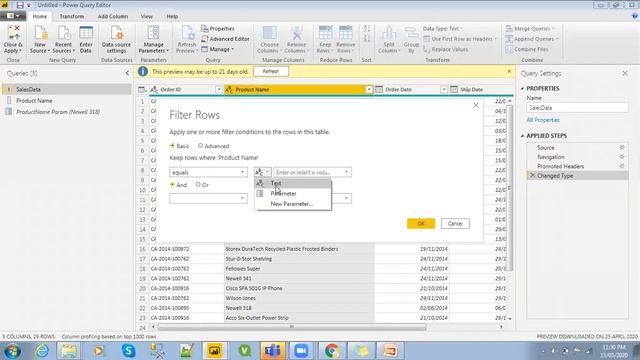The image size is (640, 360).
Task: Open settings gear for Source step
Action: (622, 147)
